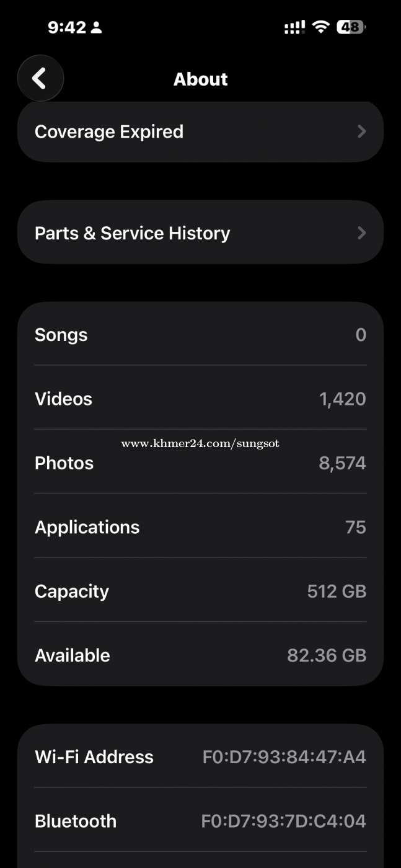Tap the person icon beside the time
The height and width of the screenshot is (868, 401).
click(96, 27)
